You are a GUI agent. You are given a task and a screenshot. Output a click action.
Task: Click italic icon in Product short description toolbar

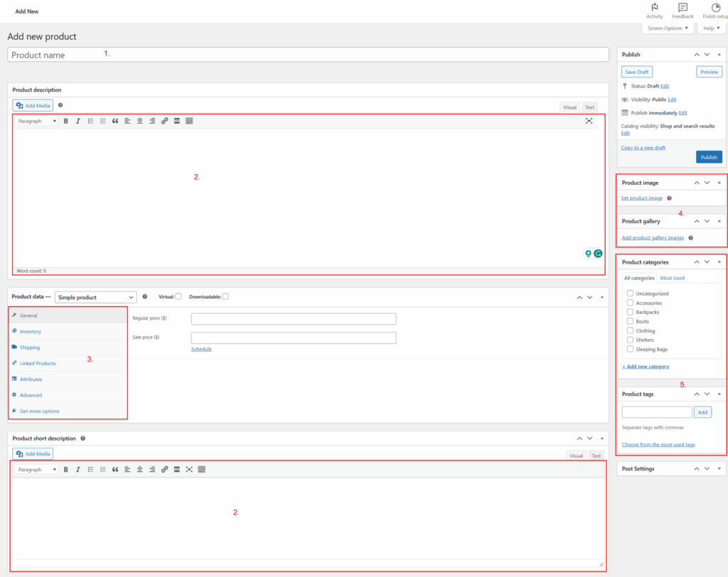click(x=78, y=470)
